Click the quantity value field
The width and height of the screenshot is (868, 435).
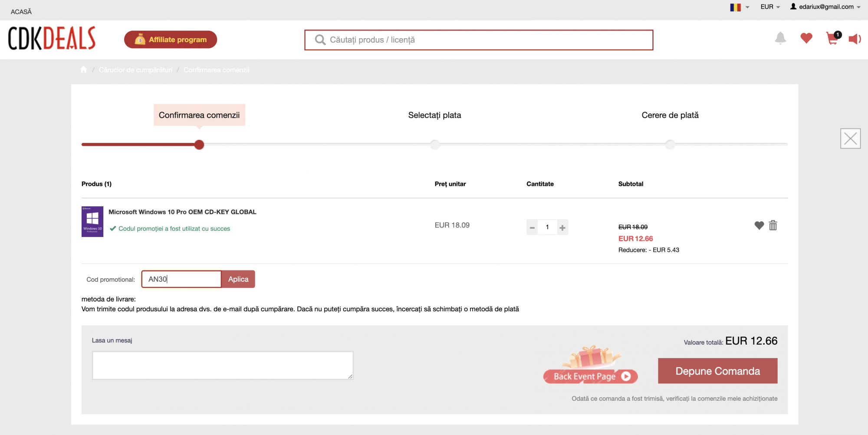tap(547, 227)
